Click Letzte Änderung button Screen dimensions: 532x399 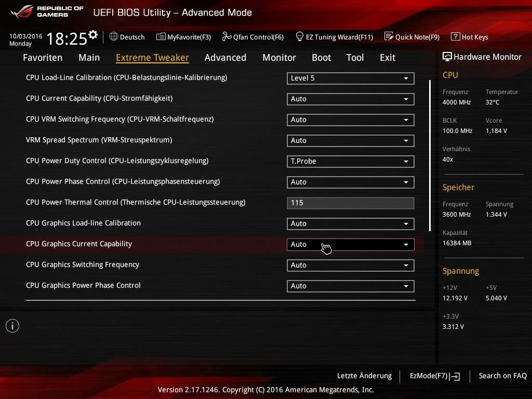click(x=364, y=376)
